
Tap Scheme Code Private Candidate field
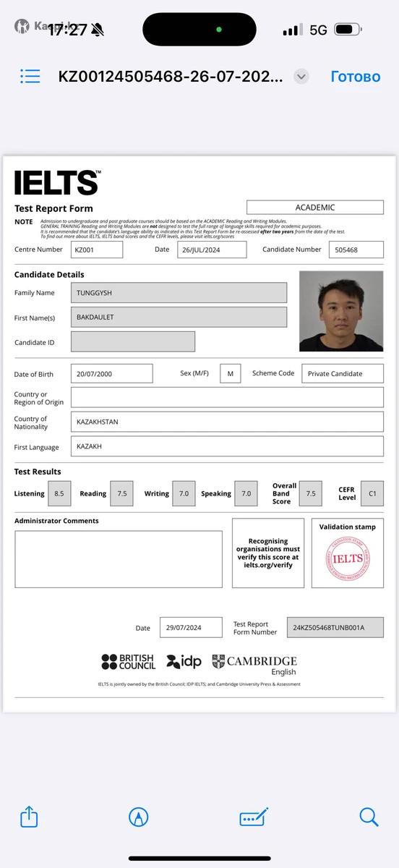tap(343, 374)
